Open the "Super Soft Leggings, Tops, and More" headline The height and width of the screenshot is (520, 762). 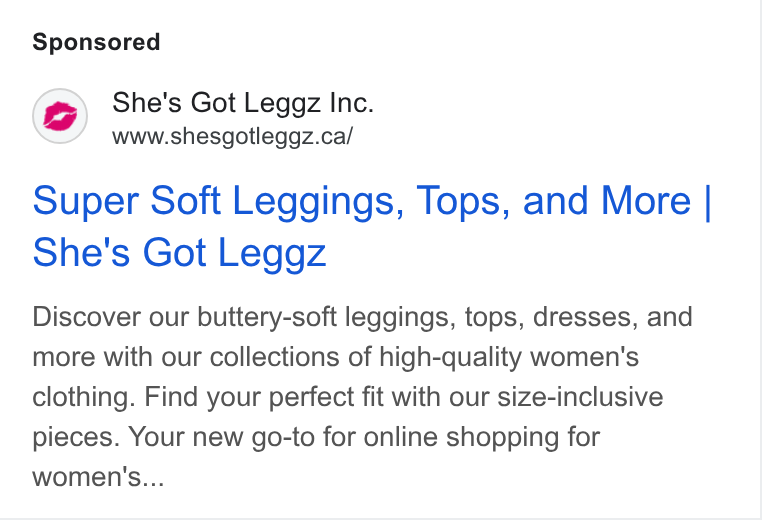362,200
